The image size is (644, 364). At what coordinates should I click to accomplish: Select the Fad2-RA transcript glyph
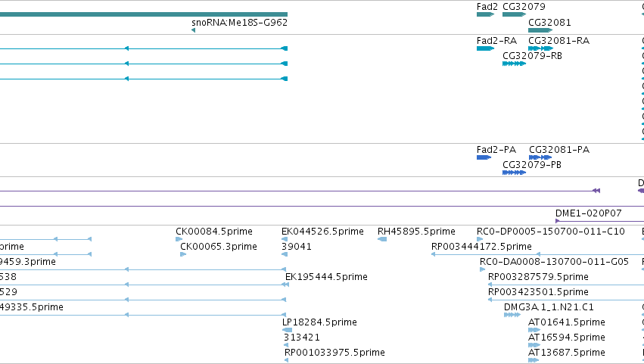point(485,48)
